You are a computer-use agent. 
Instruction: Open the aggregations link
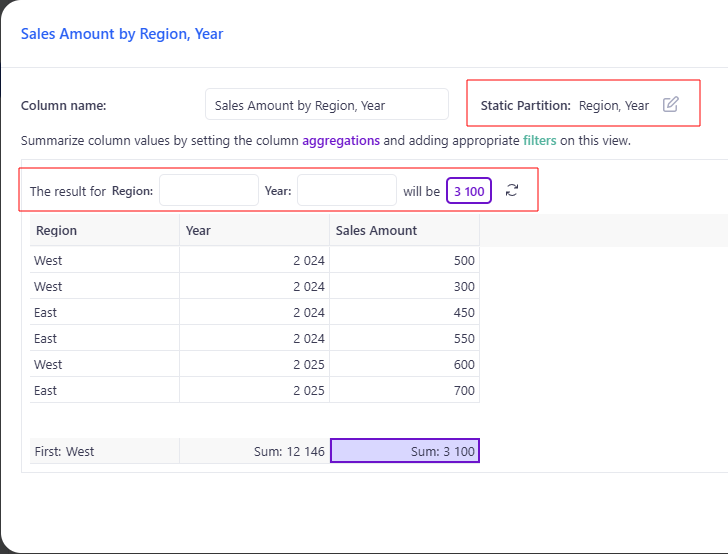pos(341,141)
